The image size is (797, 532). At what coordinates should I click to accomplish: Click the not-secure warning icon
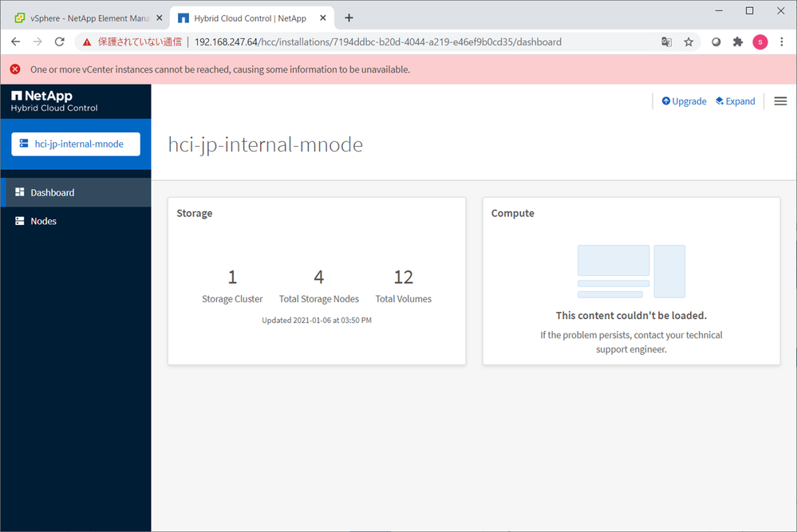pyautogui.click(x=87, y=42)
